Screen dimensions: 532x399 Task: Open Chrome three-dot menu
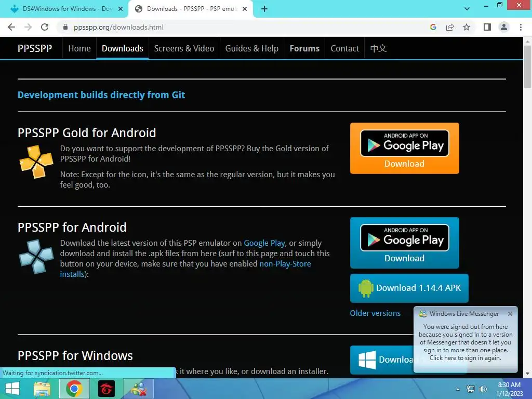521,27
